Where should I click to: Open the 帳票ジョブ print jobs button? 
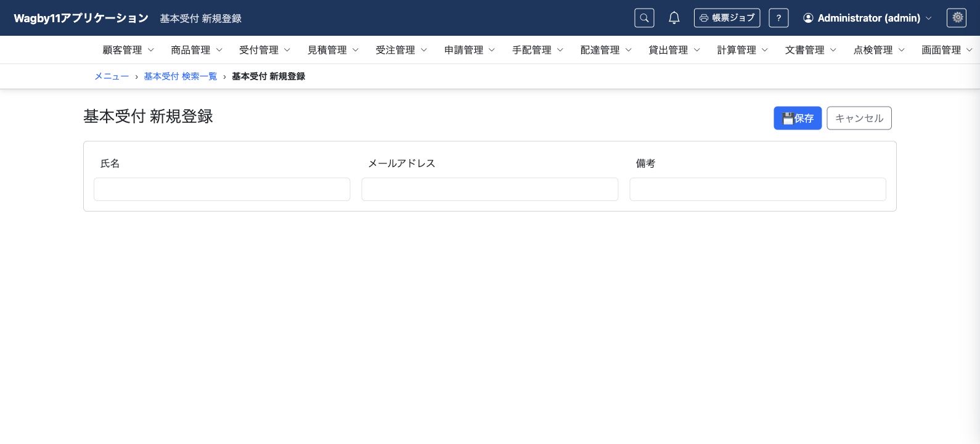click(727, 18)
